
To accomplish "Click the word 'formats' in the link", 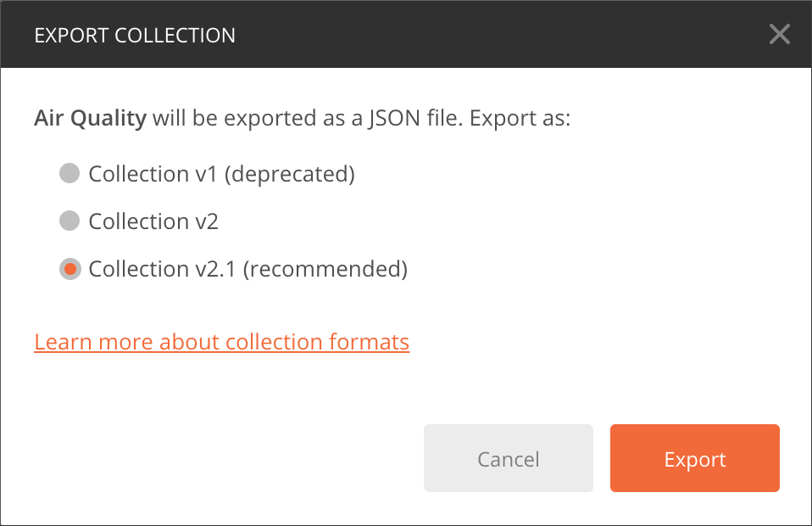I will [370, 342].
